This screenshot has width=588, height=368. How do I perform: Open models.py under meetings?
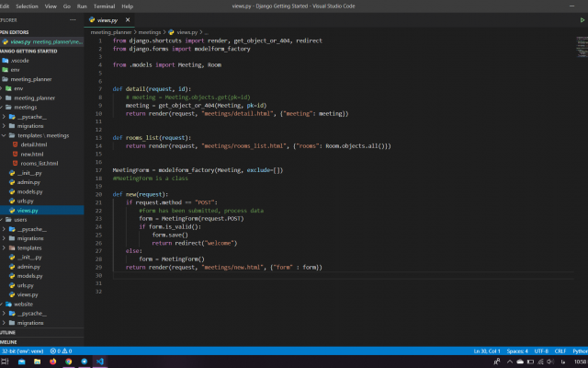[29, 191]
